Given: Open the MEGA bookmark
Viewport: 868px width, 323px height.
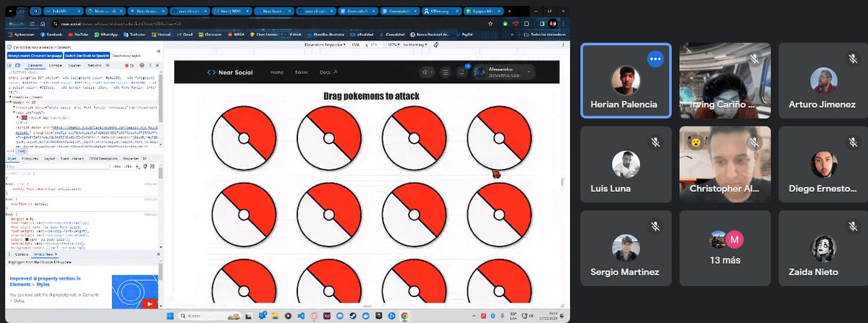Looking at the screenshot, I should pyautogui.click(x=237, y=35).
